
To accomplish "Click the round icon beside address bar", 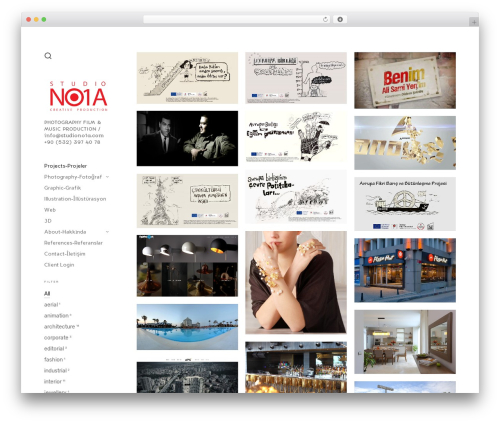I will (340, 19).
